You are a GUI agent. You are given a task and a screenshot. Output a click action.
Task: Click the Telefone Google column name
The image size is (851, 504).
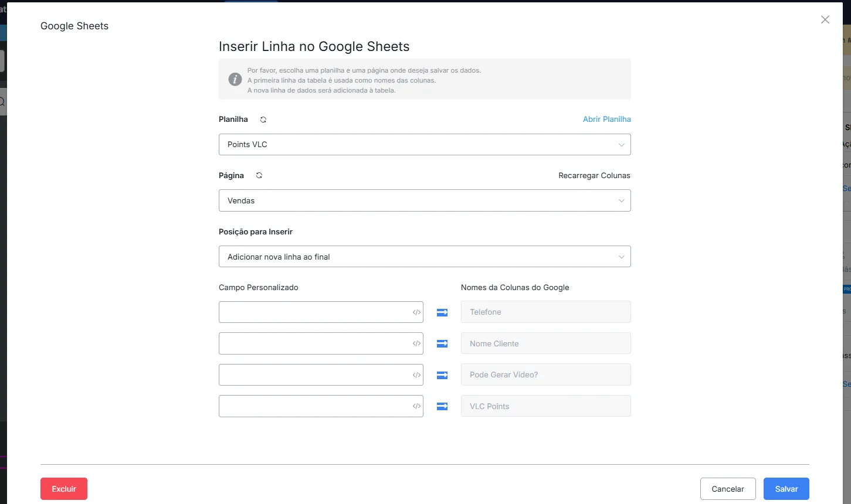point(546,312)
